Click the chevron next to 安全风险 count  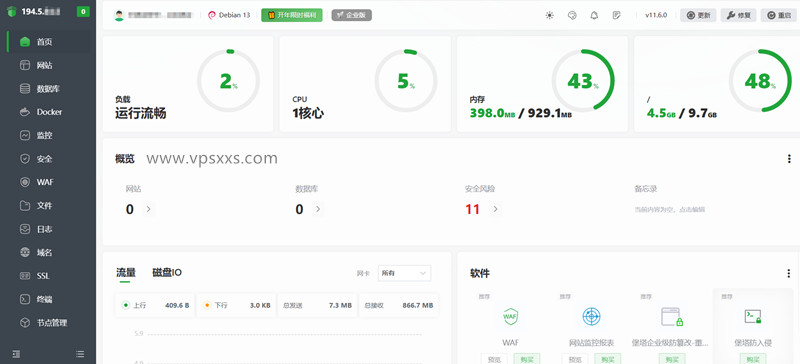495,209
